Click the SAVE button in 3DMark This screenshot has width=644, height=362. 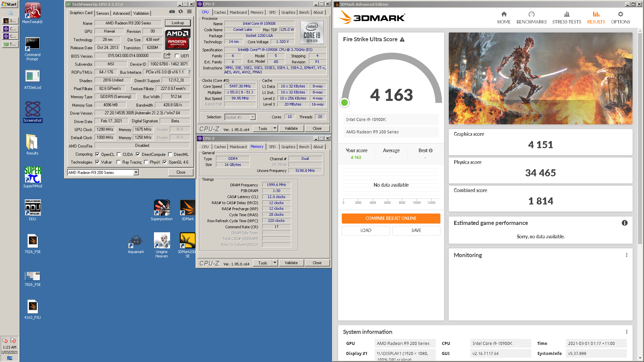click(x=416, y=231)
